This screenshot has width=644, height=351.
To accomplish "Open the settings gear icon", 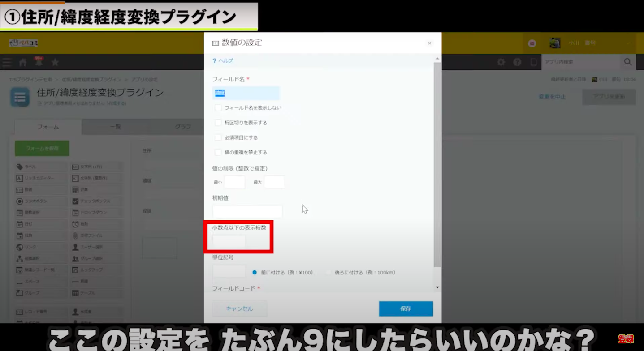I will tap(501, 62).
